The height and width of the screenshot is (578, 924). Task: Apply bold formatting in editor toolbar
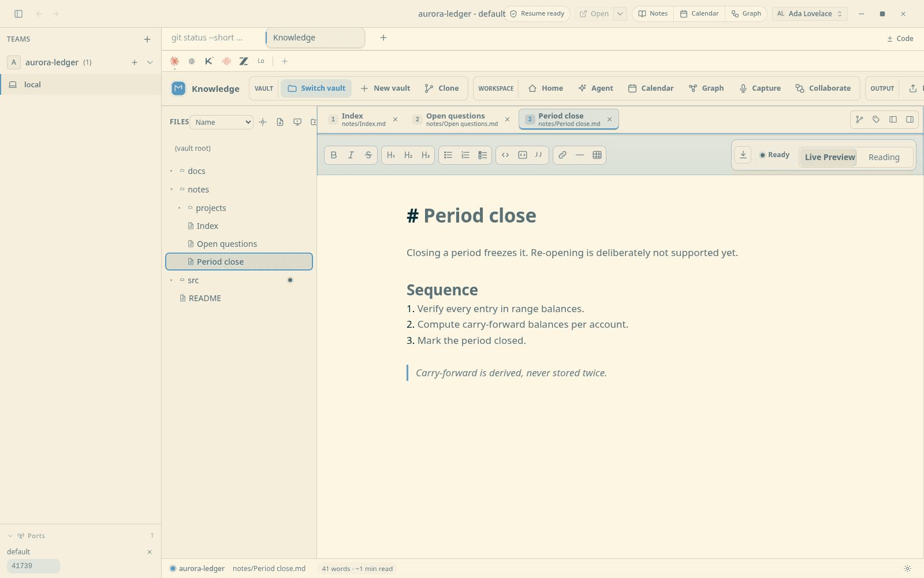point(334,155)
